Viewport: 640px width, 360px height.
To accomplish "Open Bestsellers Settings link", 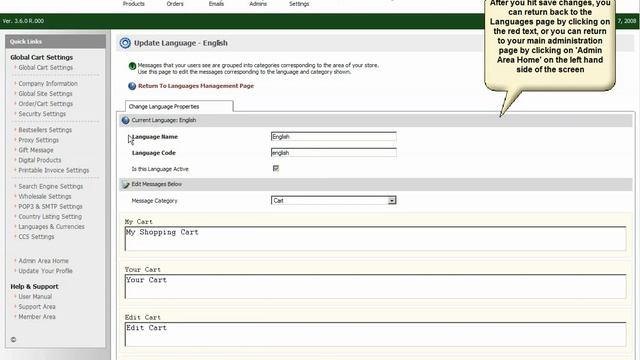I will click(x=45, y=130).
